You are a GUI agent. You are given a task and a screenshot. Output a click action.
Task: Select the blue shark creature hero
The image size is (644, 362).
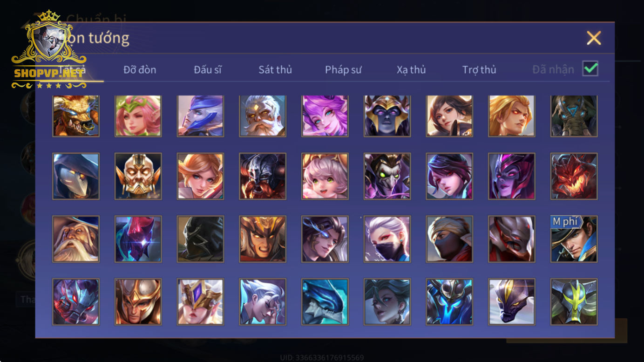click(325, 302)
